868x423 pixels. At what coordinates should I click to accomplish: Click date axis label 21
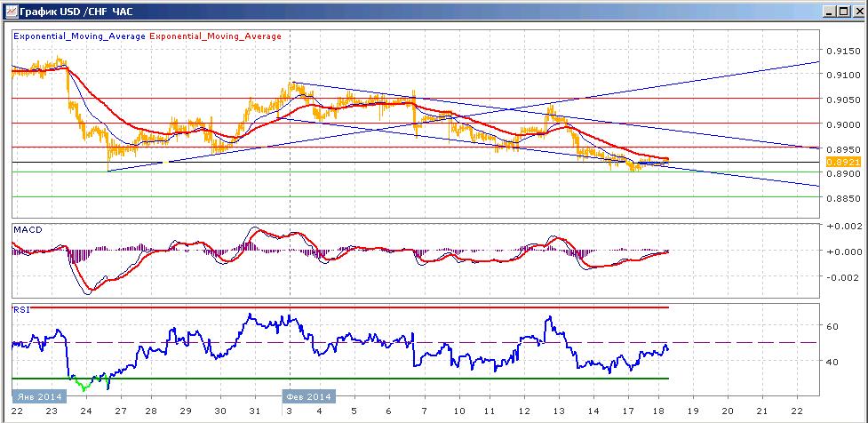[x=761, y=412]
